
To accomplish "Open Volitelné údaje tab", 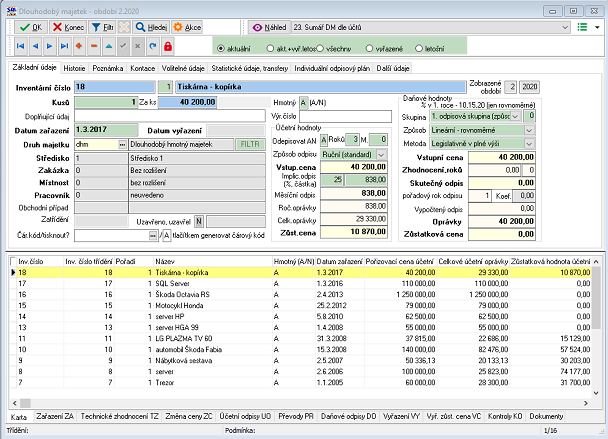I will [183, 68].
